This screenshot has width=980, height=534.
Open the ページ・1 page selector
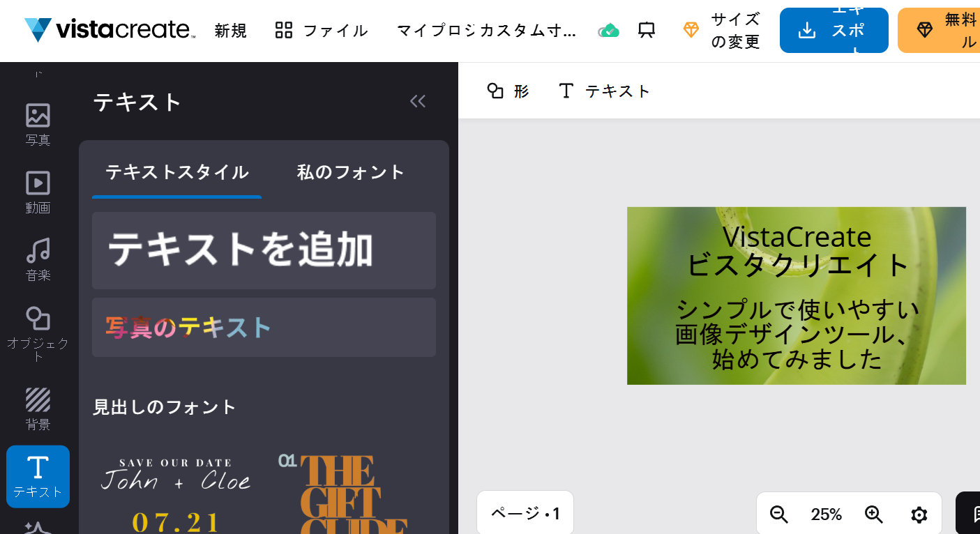[525, 514]
